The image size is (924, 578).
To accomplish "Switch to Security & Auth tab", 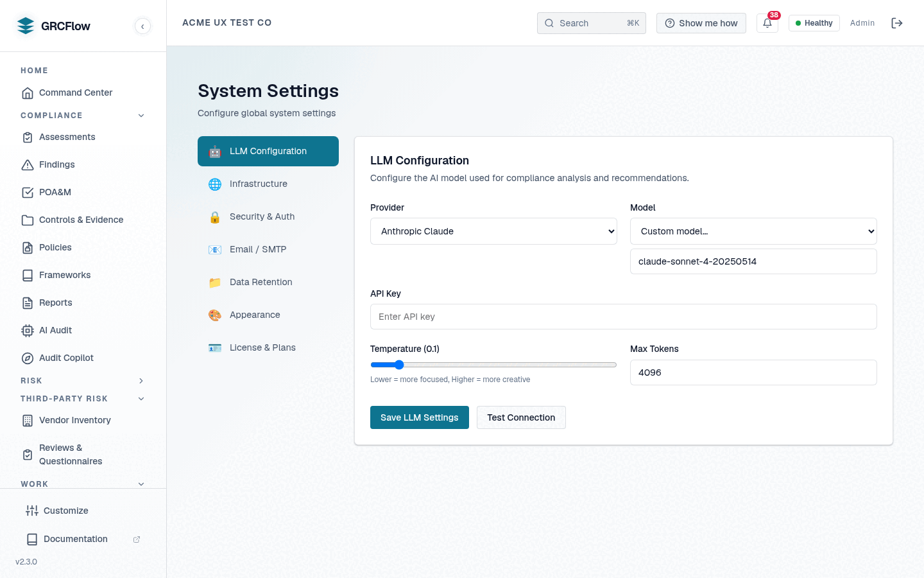I will (268, 216).
